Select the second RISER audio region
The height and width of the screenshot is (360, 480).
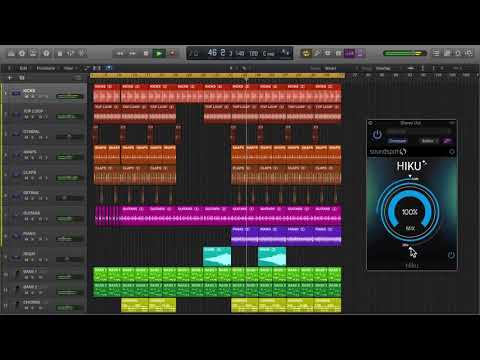coord(272,257)
